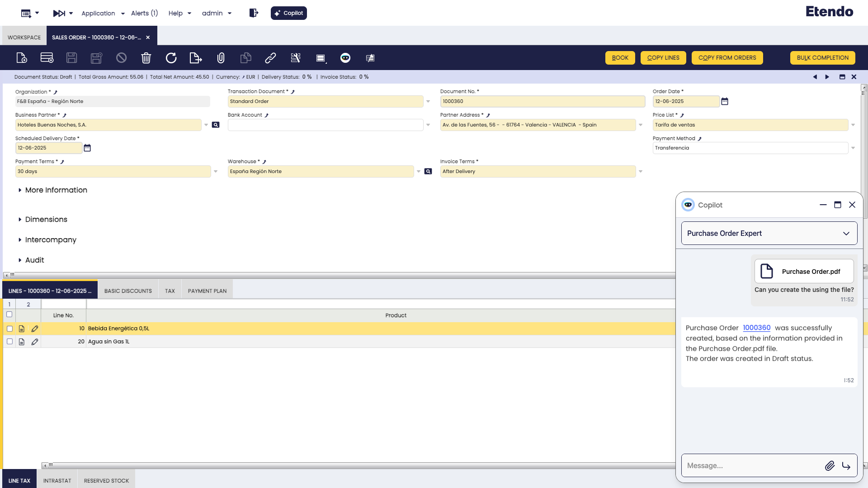Open linked items with chain icon
The image size is (868, 488).
270,58
